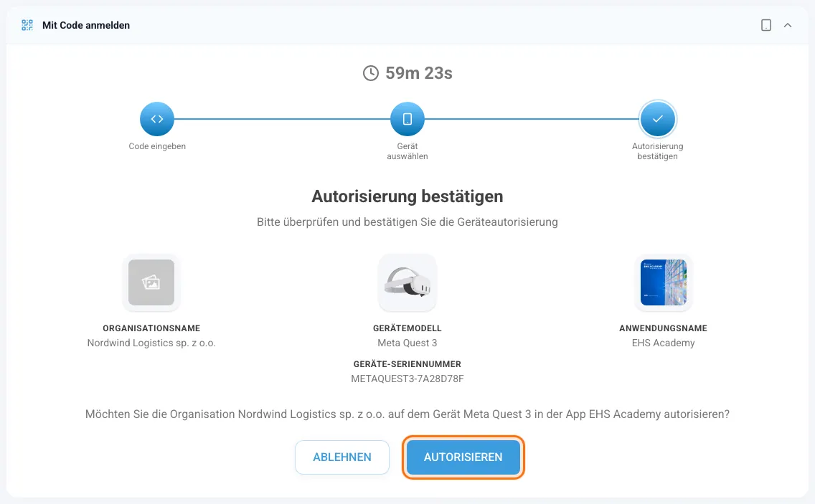815x504 pixels.
Task: Click the Code eingeben step label
Action: 157,146
